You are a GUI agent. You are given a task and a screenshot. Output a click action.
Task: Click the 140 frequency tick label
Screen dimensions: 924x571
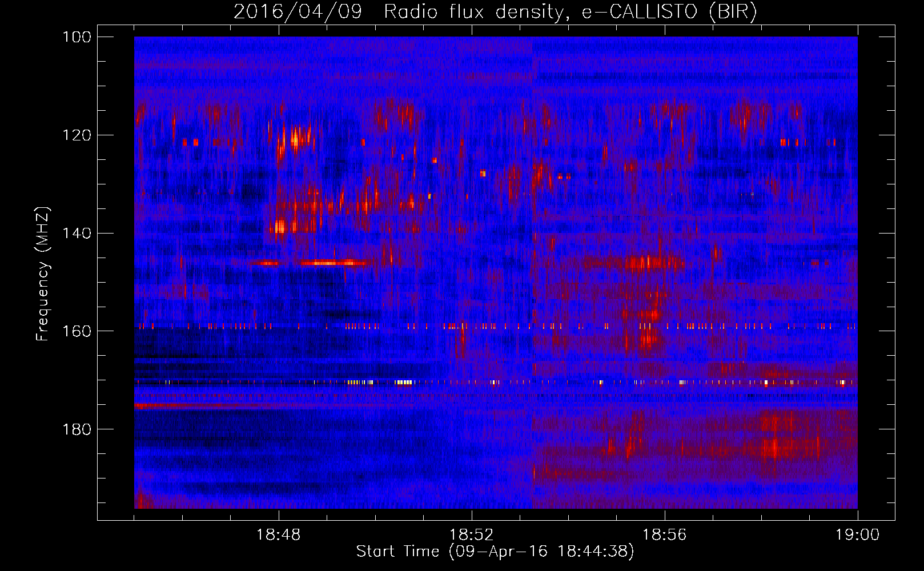point(77,233)
